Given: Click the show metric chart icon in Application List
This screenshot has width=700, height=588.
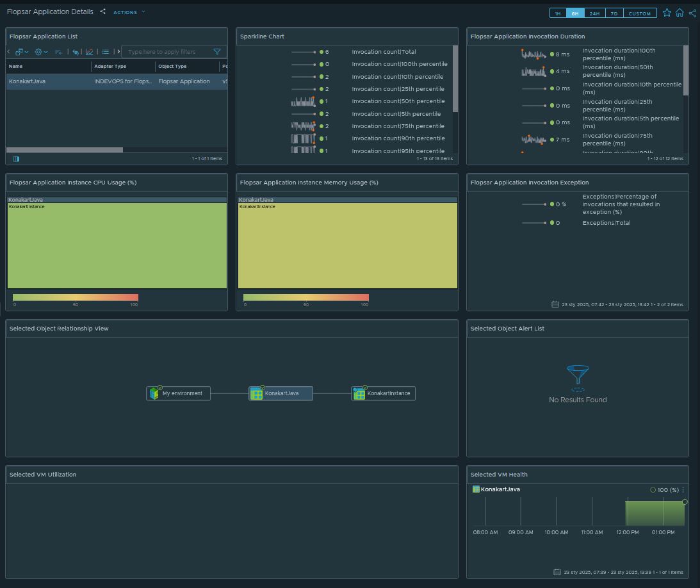Looking at the screenshot, I should tap(89, 52).
